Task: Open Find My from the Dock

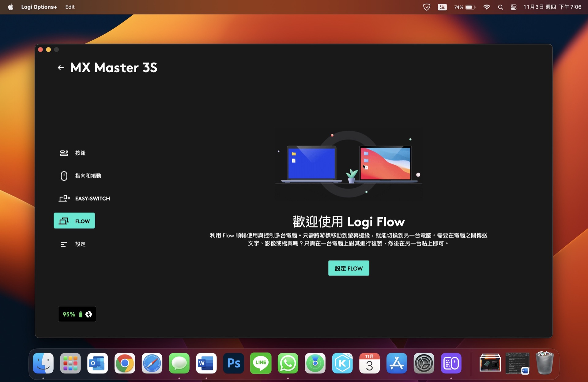Action: click(315, 363)
